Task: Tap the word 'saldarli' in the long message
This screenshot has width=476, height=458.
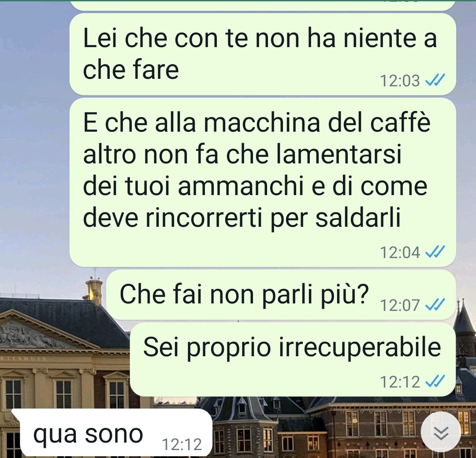Action: pyautogui.click(x=358, y=217)
